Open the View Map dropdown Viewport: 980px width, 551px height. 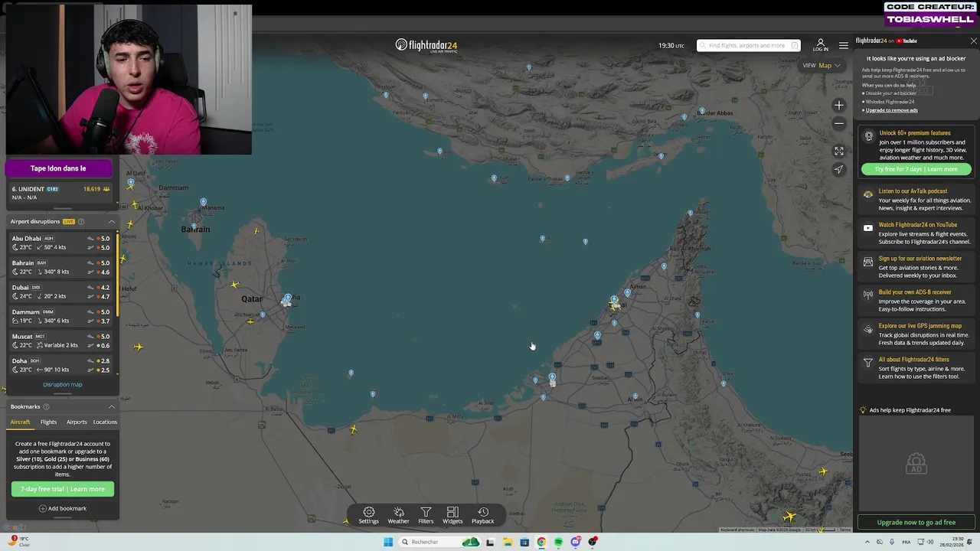coord(822,66)
